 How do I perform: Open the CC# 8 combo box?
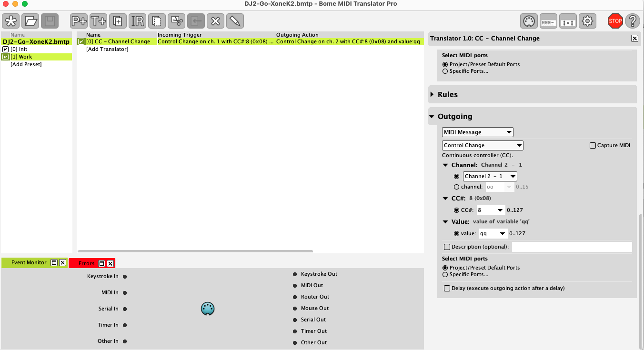491,210
